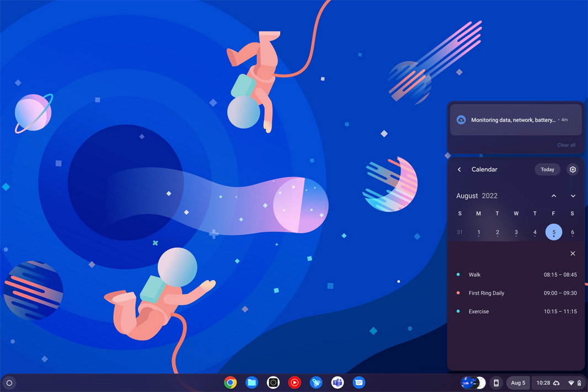Click the Aug 5 date tray button
This screenshot has height=392, width=588.
(518, 383)
